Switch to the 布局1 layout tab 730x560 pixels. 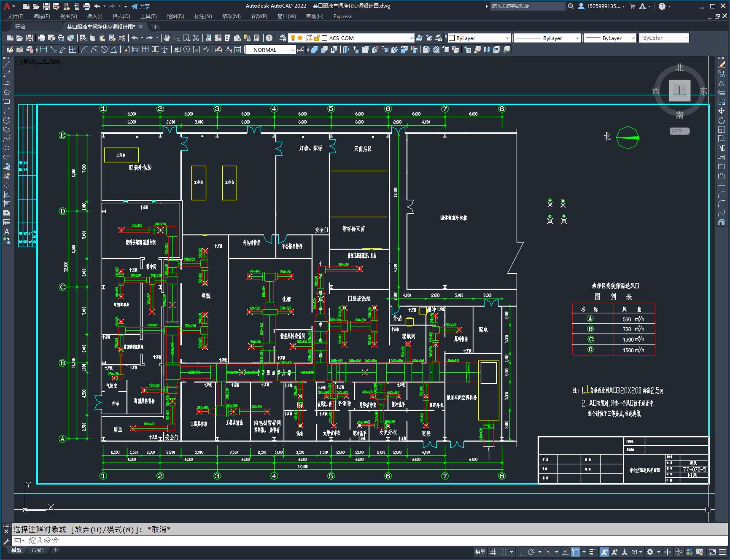point(38,550)
